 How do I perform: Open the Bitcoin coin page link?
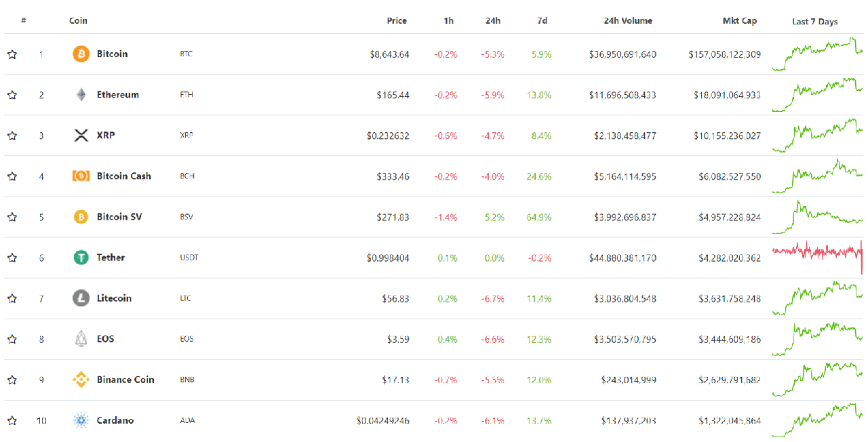click(x=112, y=54)
